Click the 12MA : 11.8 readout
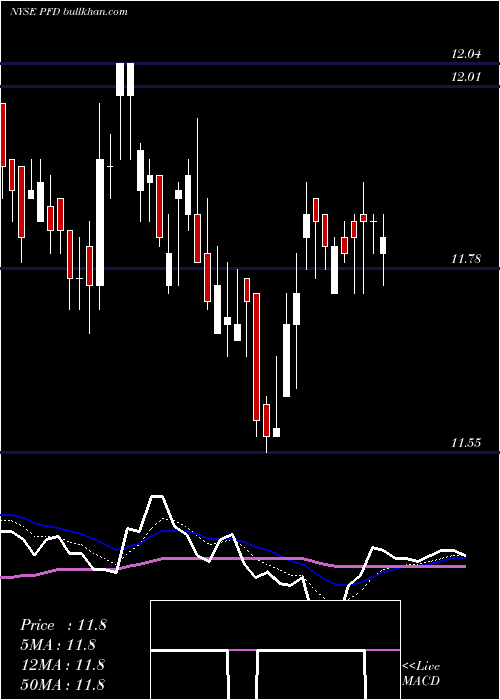This screenshot has height=700, width=500. coord(63,665)
